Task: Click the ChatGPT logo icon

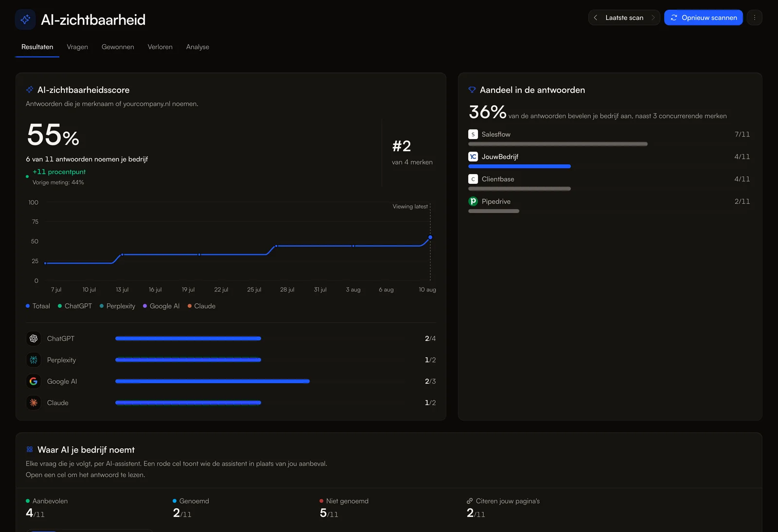Action: tap(34, 338)
